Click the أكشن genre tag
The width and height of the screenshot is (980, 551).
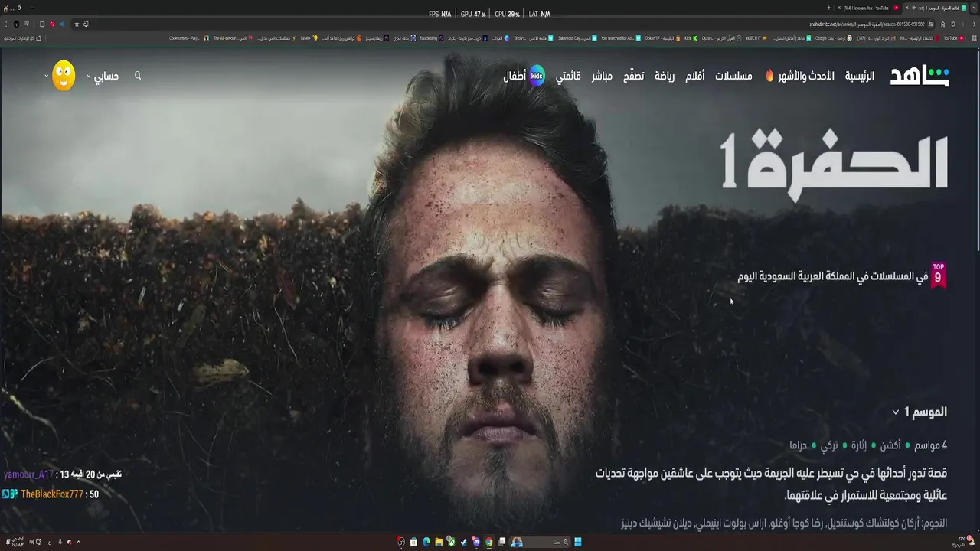[x=890, y=445]
